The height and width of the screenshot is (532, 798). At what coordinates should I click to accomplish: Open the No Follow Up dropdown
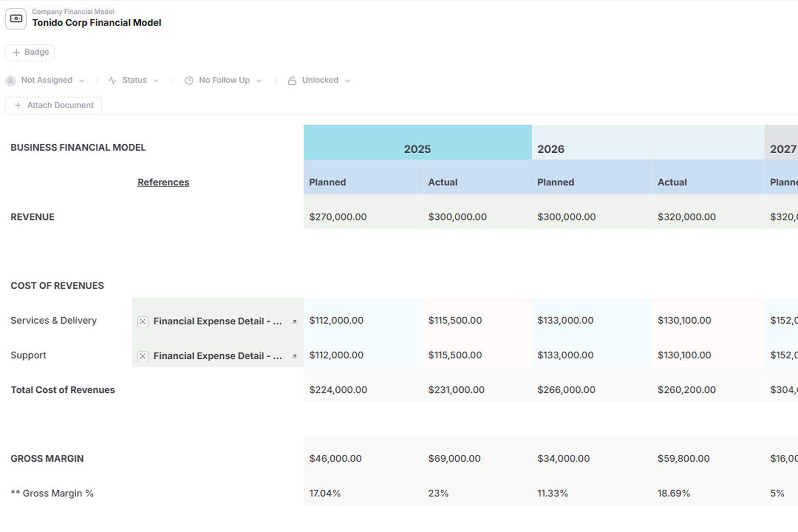click(259, 81)
